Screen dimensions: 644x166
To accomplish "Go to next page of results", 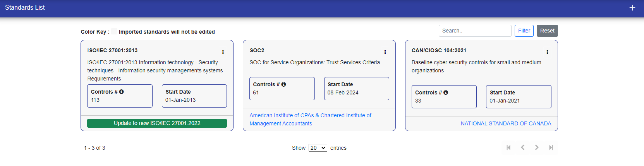I will pos(537,147).
